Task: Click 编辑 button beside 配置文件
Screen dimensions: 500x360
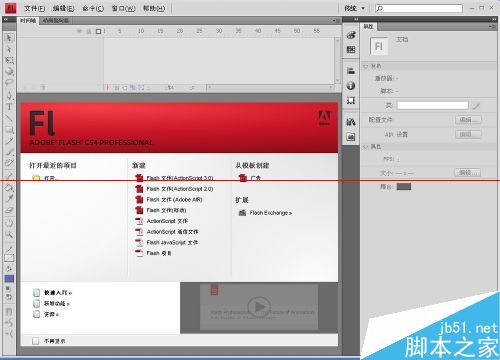Action: coord(468,120)
